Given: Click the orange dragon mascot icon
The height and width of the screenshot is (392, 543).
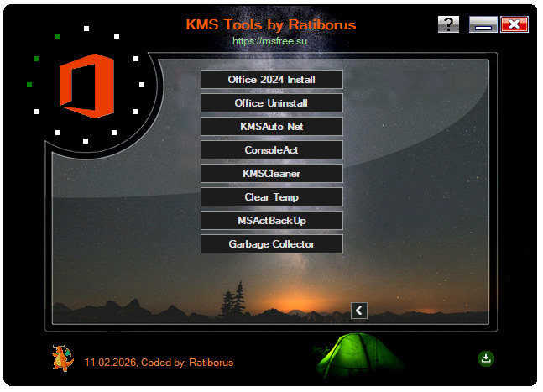Looking at the screenshot, I should click(62, 358).
